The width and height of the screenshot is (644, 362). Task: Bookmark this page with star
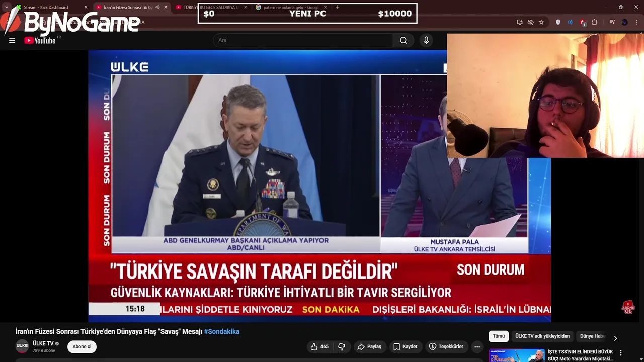541,22
